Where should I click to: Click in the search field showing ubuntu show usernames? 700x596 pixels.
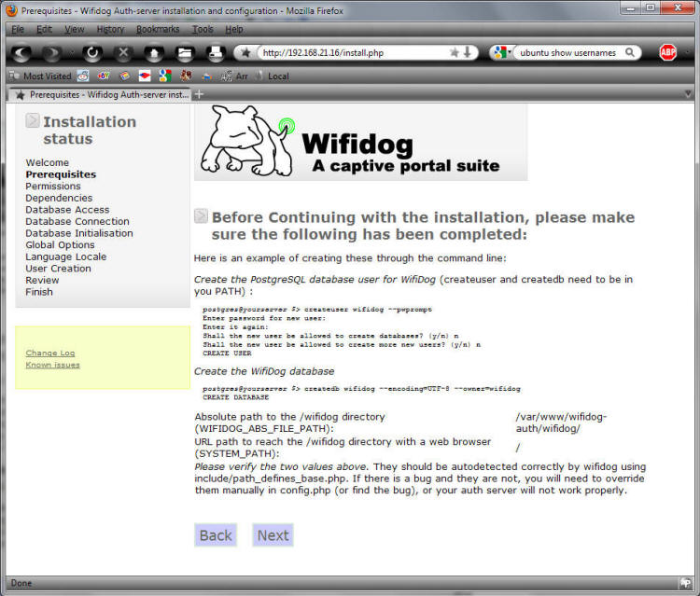coord(569,52)
